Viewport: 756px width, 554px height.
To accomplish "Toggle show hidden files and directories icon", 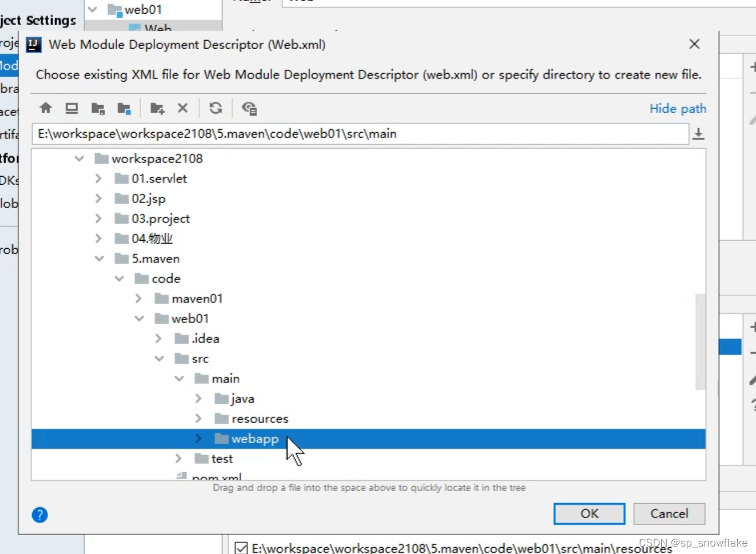I will [x=249, y=108].
